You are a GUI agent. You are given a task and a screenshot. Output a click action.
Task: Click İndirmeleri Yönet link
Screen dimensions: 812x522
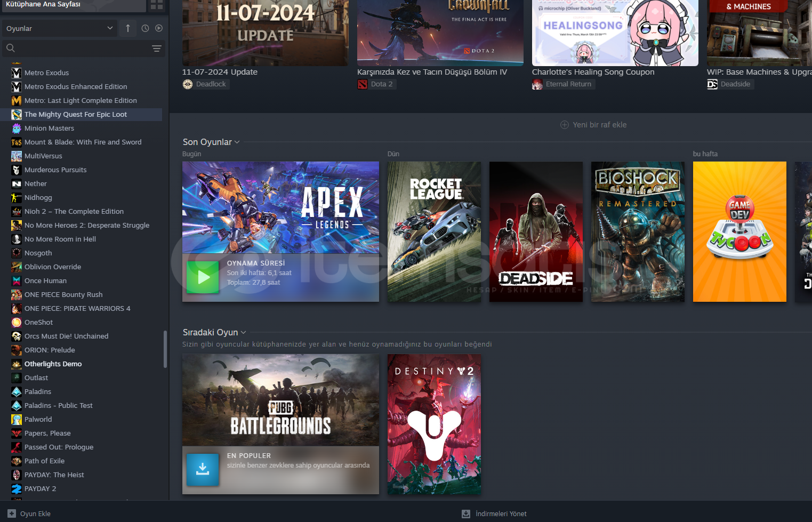click(494, 513)
